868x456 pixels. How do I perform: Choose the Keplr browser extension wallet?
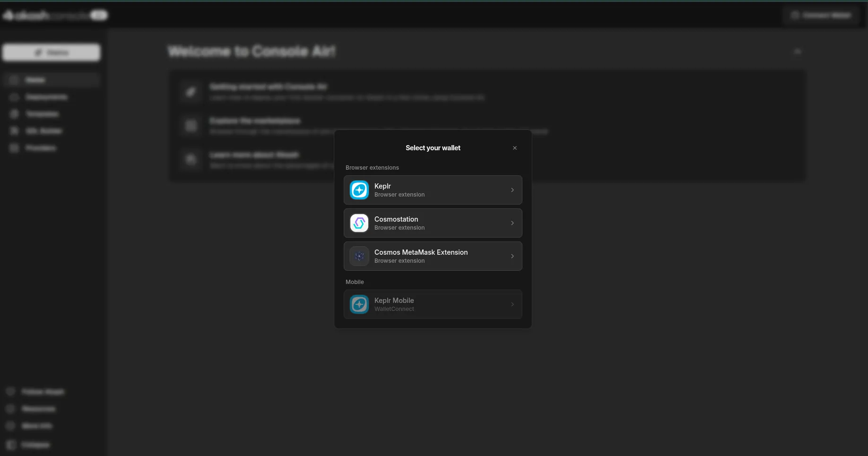433,190
